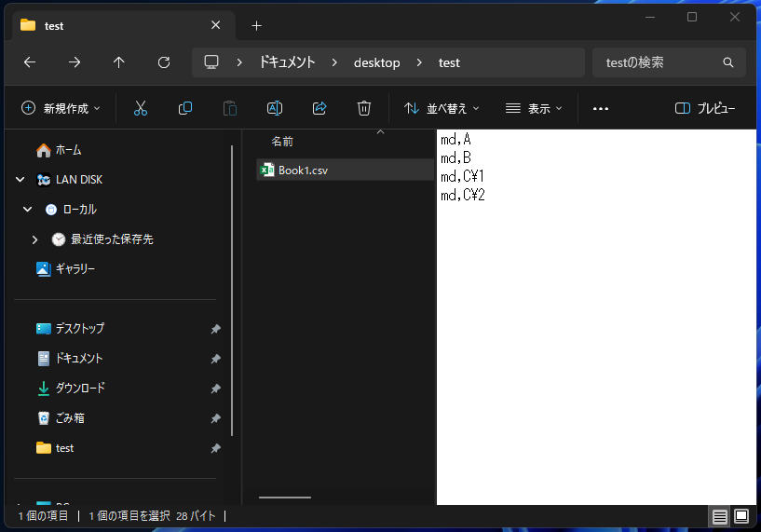The width and height of the screenshot is (761, 532).
Task: Go forward with the arrow button
Action: tap(75, 62)
